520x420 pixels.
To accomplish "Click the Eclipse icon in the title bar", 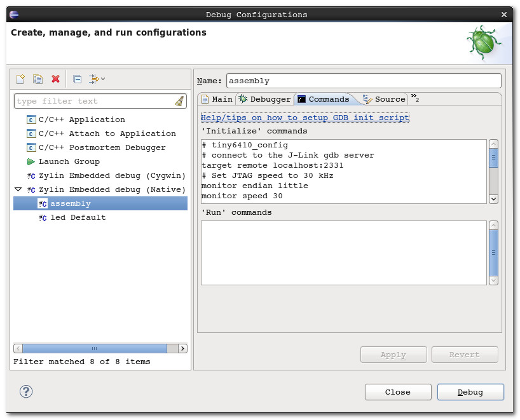I will pyautogui.click(x=14, y=14).
